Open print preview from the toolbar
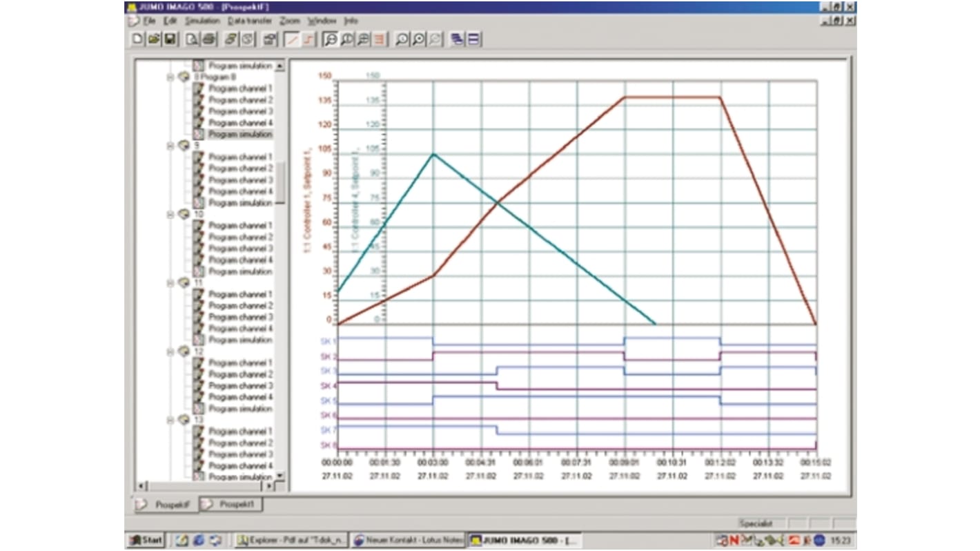 191,39
